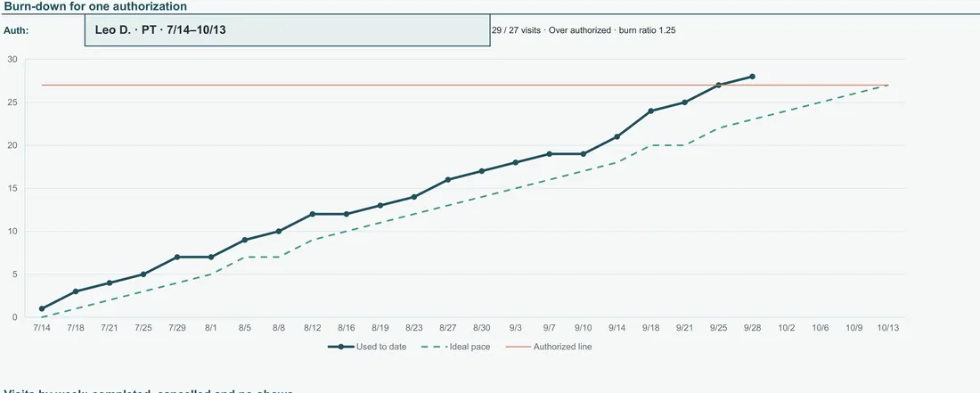Click the 7/14 x-axis date label

point(42,328)
